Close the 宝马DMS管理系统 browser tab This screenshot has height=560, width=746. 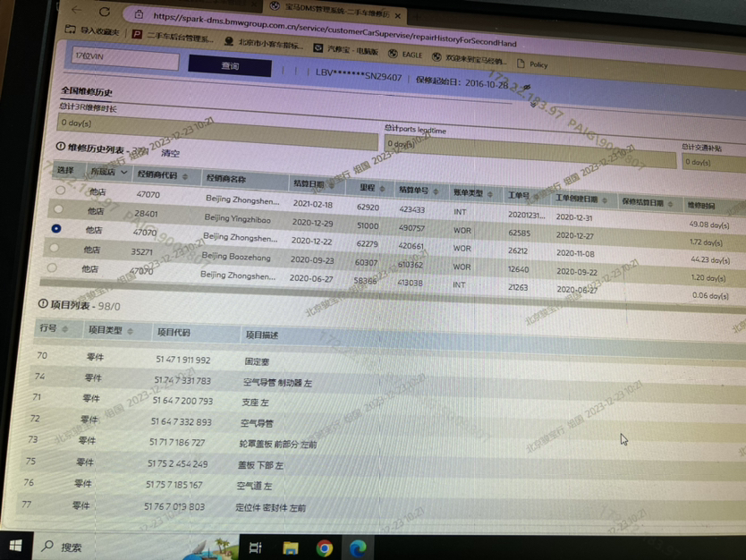pyautogui.click(x=398, y=16)
